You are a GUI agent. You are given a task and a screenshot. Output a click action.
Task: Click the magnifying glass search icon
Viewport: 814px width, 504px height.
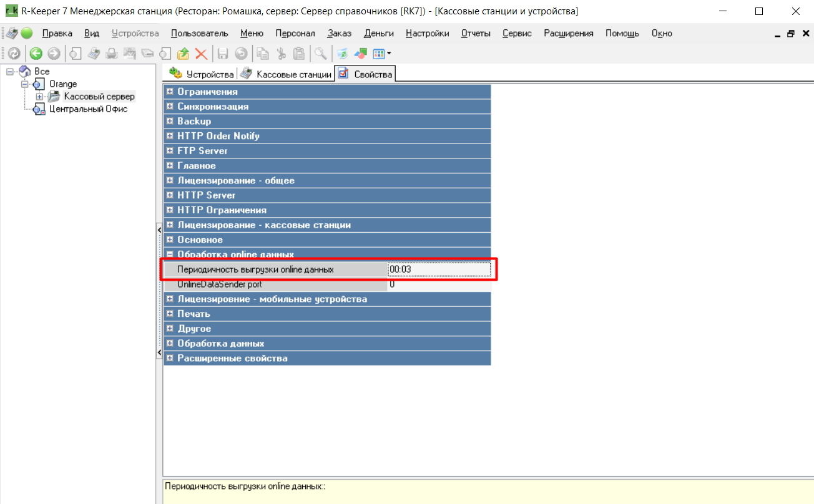[320, 54]
